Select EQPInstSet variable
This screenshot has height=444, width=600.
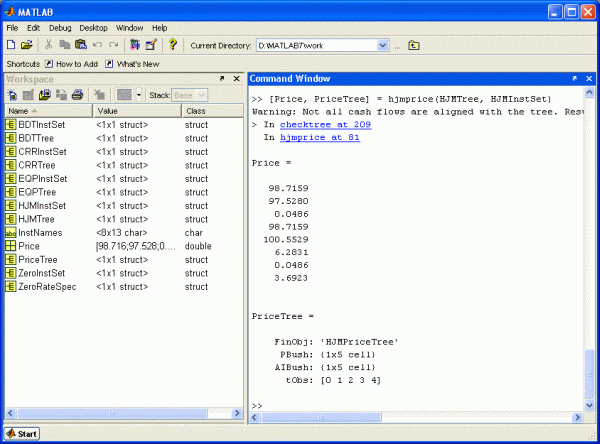124,179
